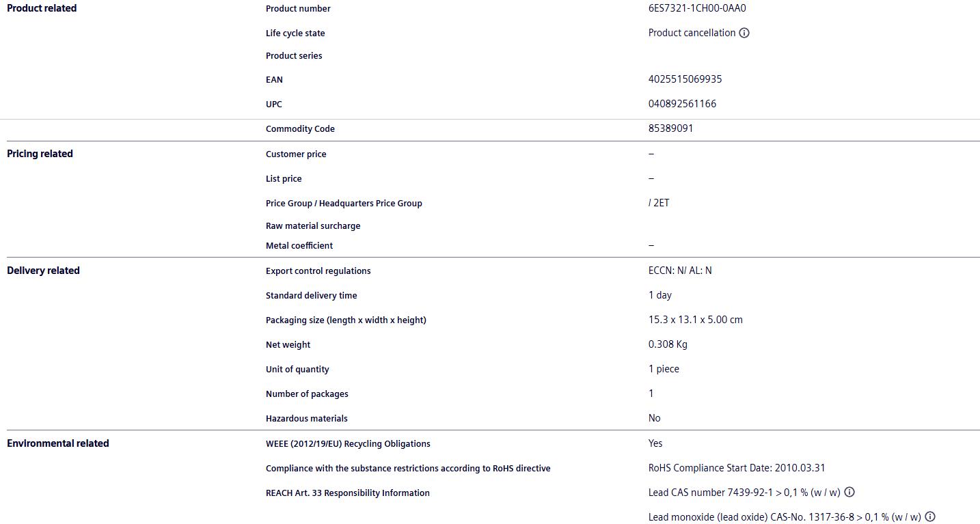Click EAN value 4025515069935
The width and height of the screenshot is (980, 524).
(685, 79)
